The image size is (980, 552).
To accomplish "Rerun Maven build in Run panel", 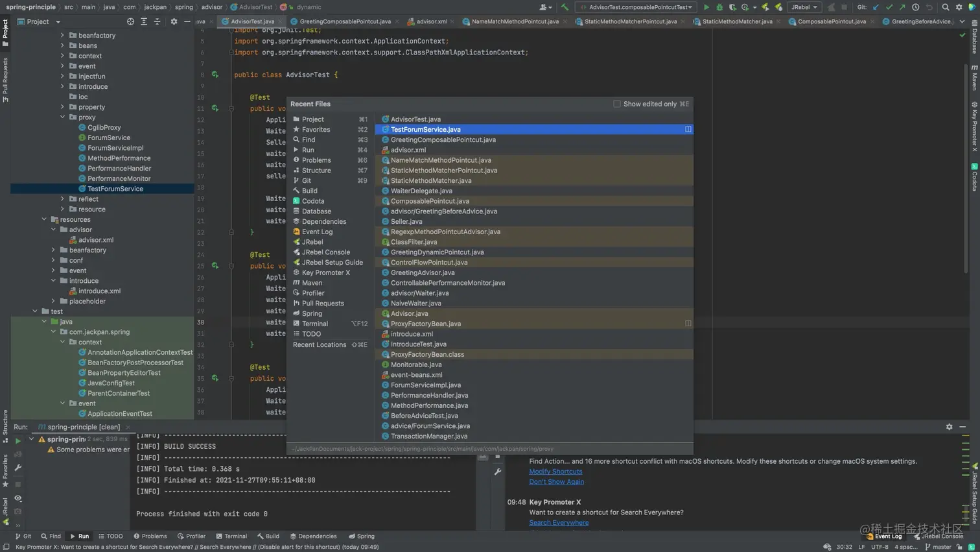I will 18,441.
